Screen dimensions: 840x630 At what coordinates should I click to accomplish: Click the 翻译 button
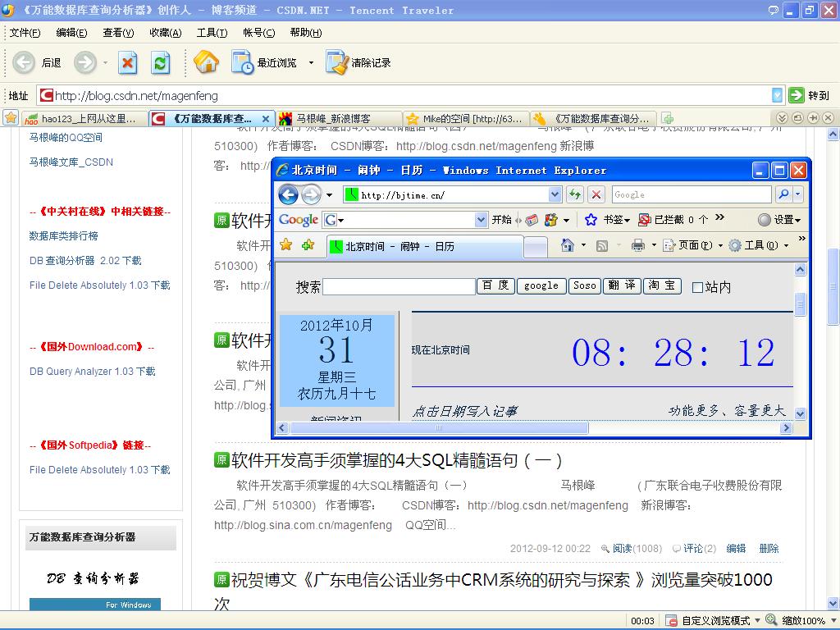point(622,285)
